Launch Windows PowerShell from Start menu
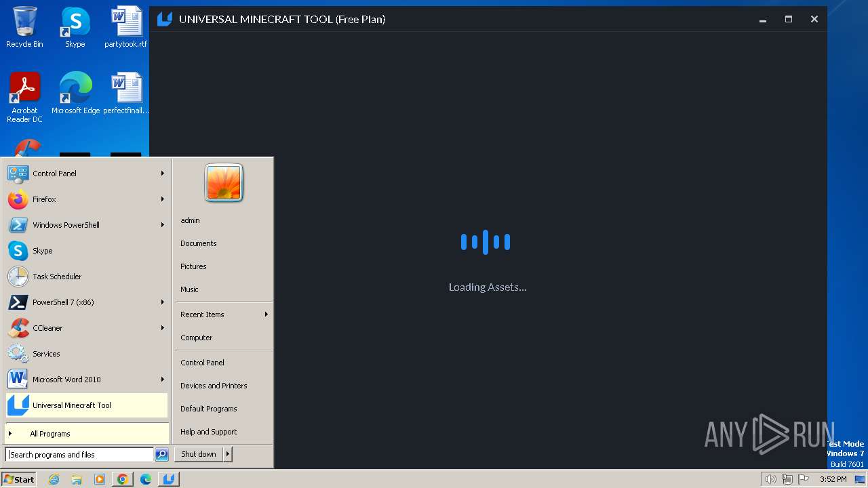This screenshot has height=488, width=868. coord(86,225)
